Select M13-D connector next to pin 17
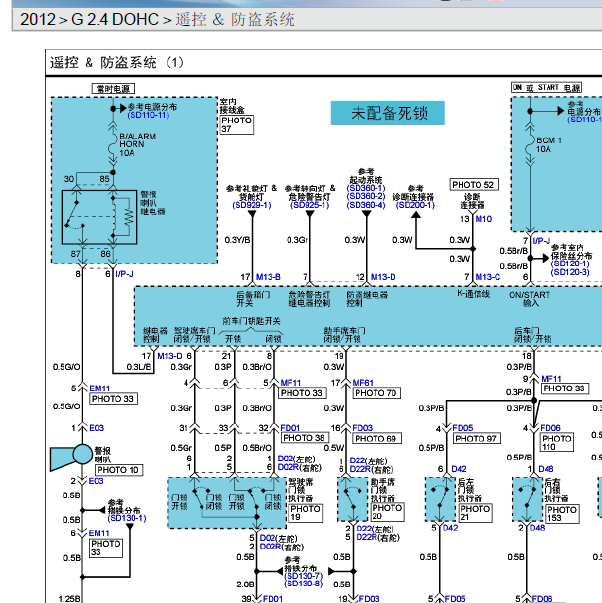 (x=170, y=356)
